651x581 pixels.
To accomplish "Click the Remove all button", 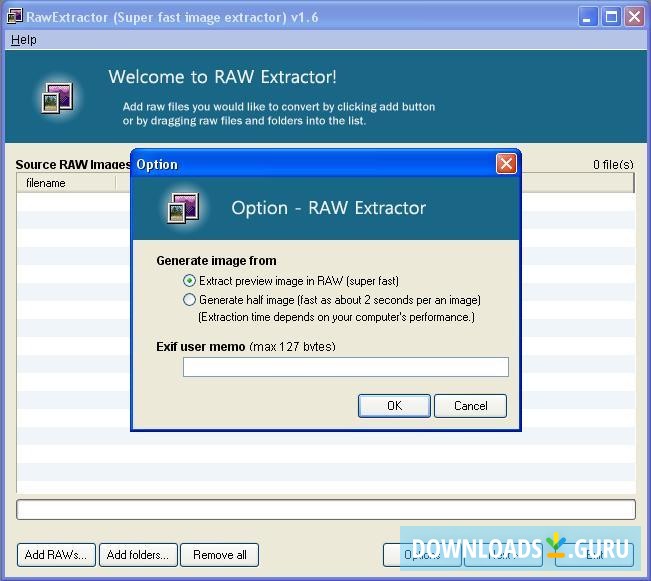I will pyautogui.click(x=220, y=555).
